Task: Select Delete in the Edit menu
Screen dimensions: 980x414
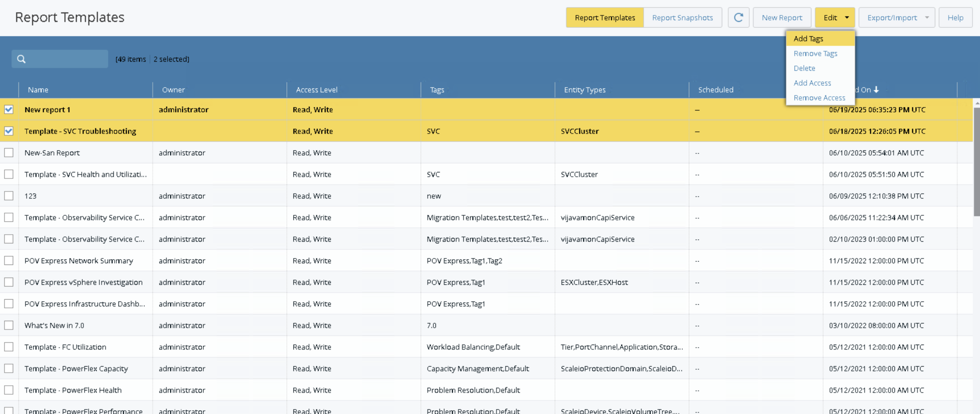Action: (820, 68)
